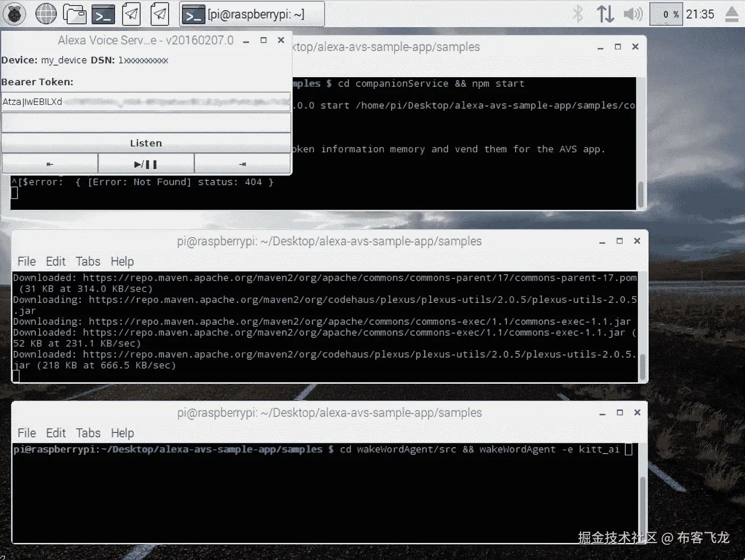Click the top terminal's scrollbar thumb

coord(641,194)
